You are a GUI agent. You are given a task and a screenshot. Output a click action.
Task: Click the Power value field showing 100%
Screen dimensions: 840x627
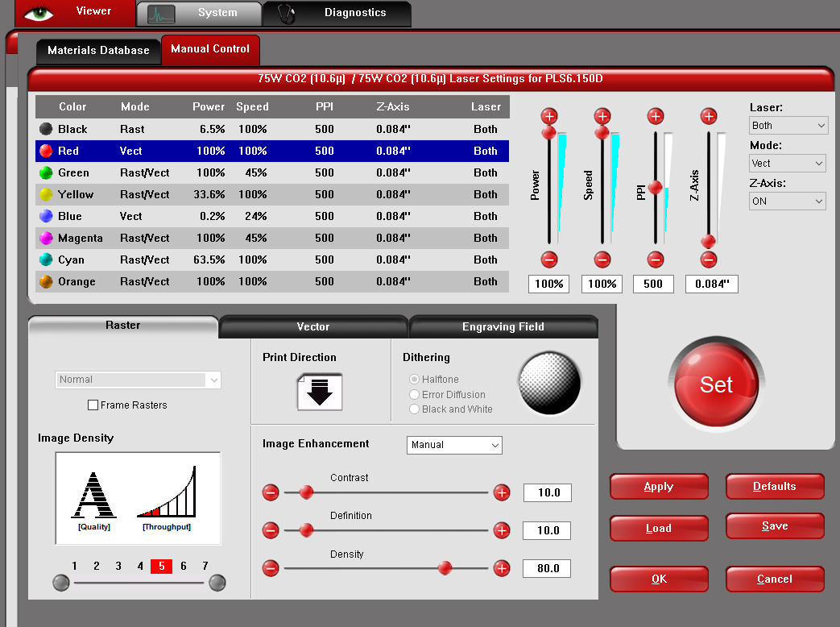tap(549, 284)
